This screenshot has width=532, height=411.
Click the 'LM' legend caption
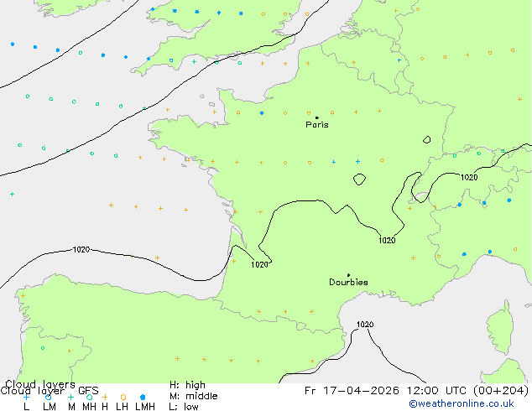pyautogui.click(x=50, y=407)
